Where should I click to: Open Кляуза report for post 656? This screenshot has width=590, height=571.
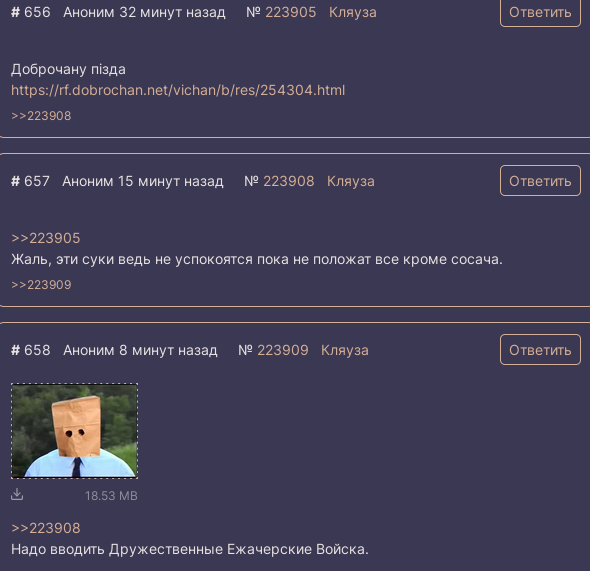tap(353, 12)
